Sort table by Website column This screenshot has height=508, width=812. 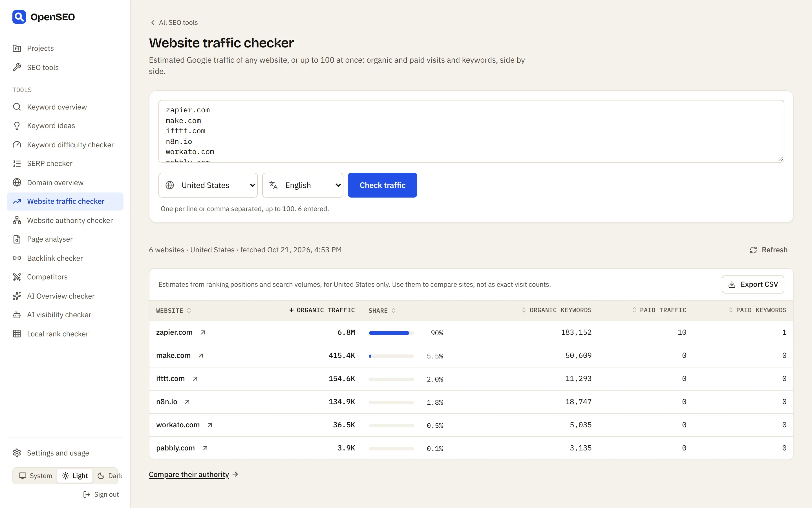click(x=173, y=310)
